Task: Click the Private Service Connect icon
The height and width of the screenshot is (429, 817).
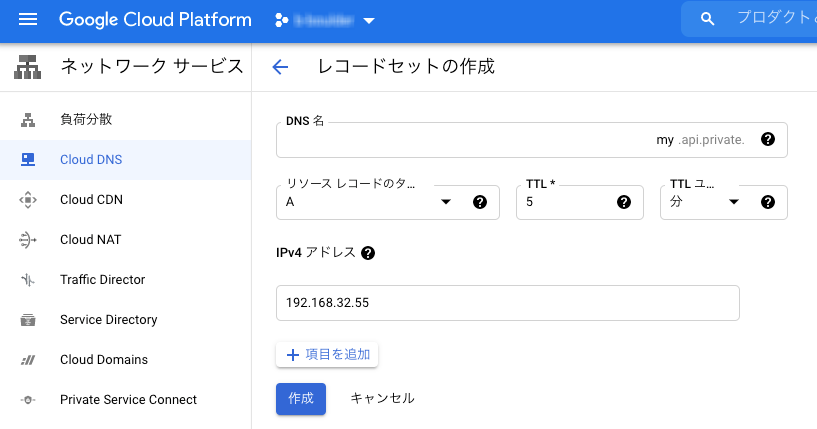Action: (x=28, y=400)
